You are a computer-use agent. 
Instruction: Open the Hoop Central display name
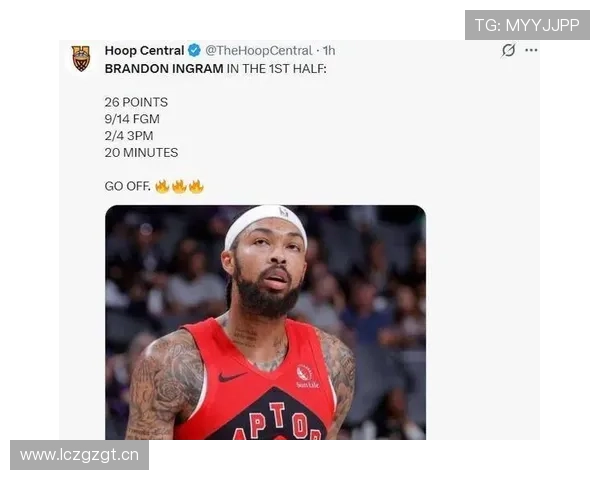click(x=144, y=51)
